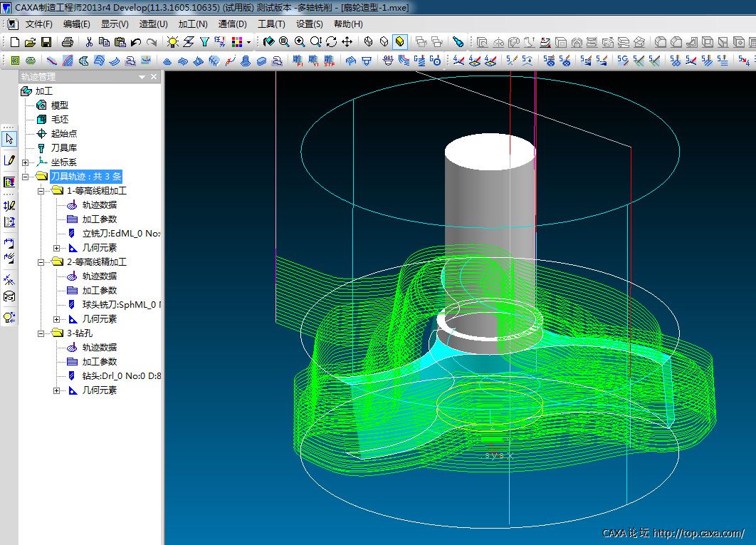Click the red FI engraving icon

298,61
